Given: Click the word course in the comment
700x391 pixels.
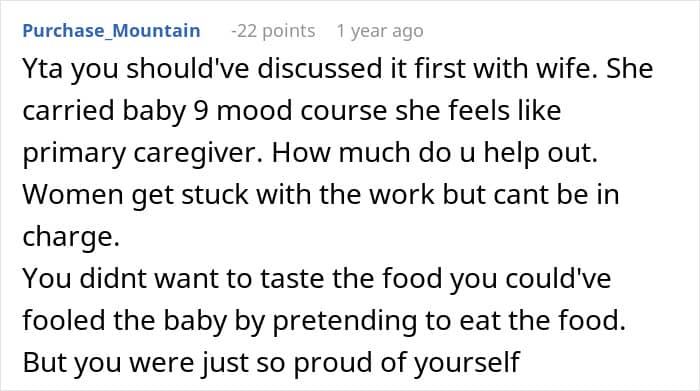Looking at the screenshot, I should tap(344, 110).
